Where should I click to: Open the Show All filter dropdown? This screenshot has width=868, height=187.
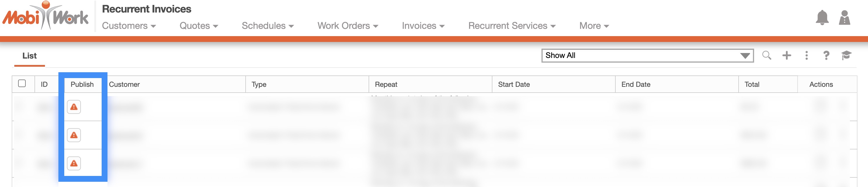click(x=647, y=56)
